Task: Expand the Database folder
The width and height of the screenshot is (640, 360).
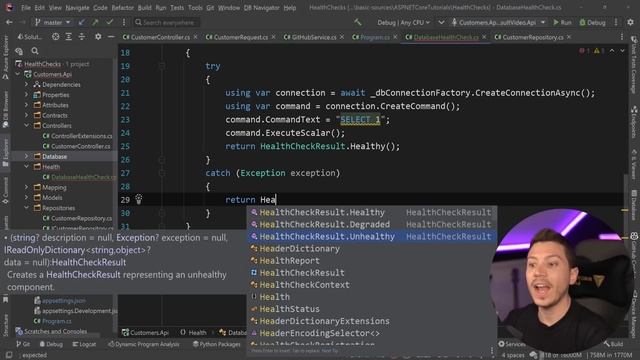Action: coord(27,156)
